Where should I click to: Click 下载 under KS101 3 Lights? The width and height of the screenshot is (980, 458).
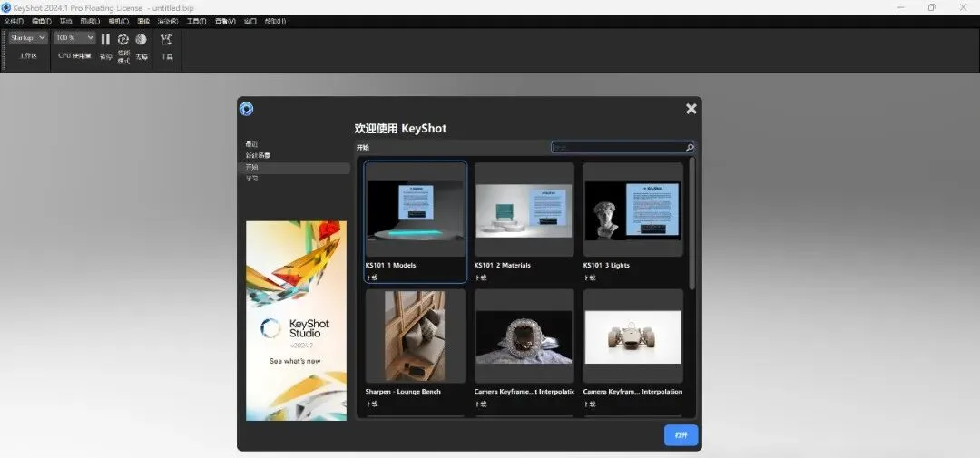[589, 278]
